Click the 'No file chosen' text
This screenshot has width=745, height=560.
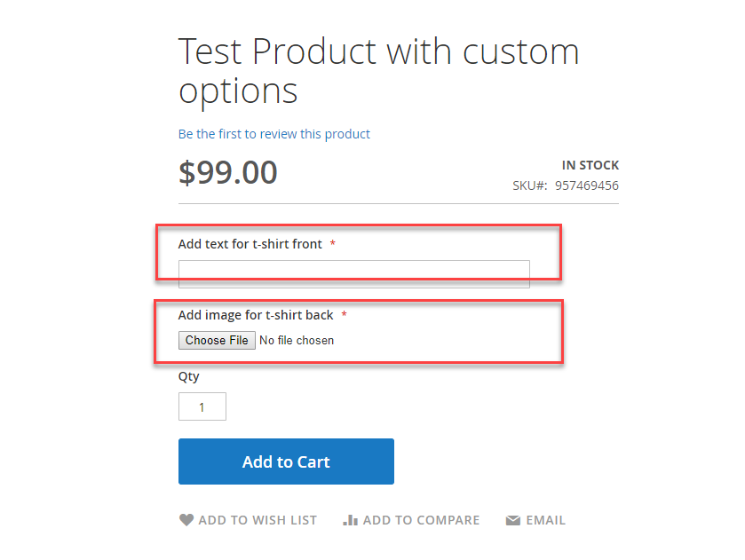point(297,340)
